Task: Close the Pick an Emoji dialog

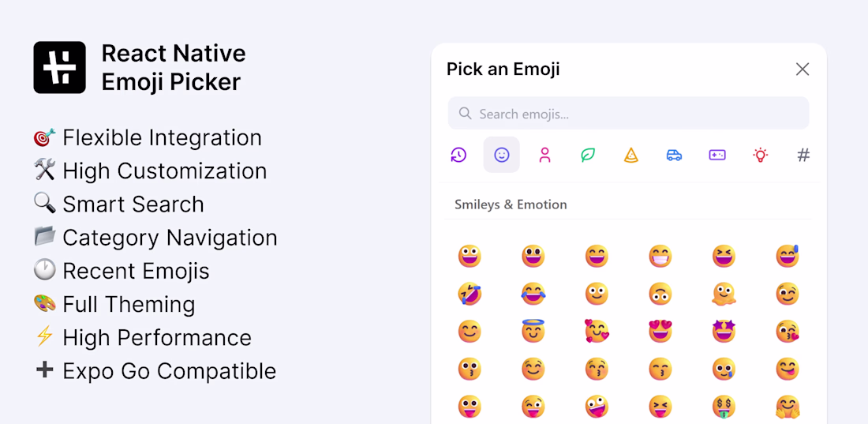Action: click(x=803, y=69)
